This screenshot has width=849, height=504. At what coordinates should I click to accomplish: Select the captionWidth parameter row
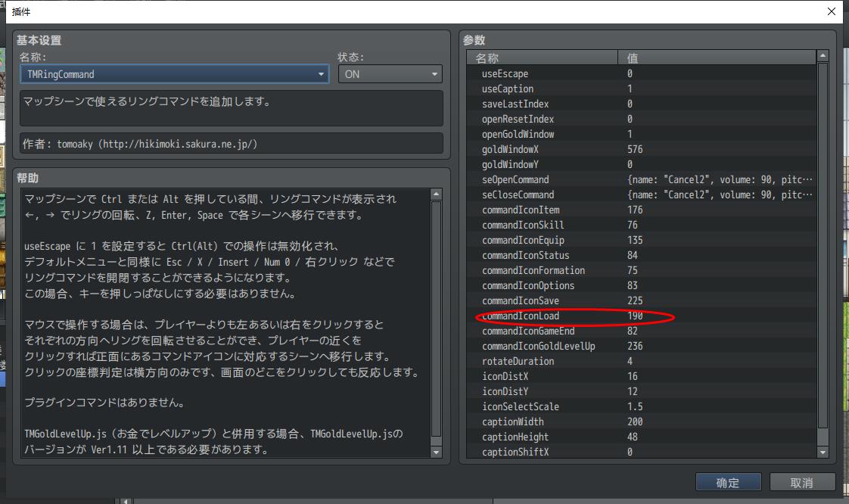pos(642,422)
